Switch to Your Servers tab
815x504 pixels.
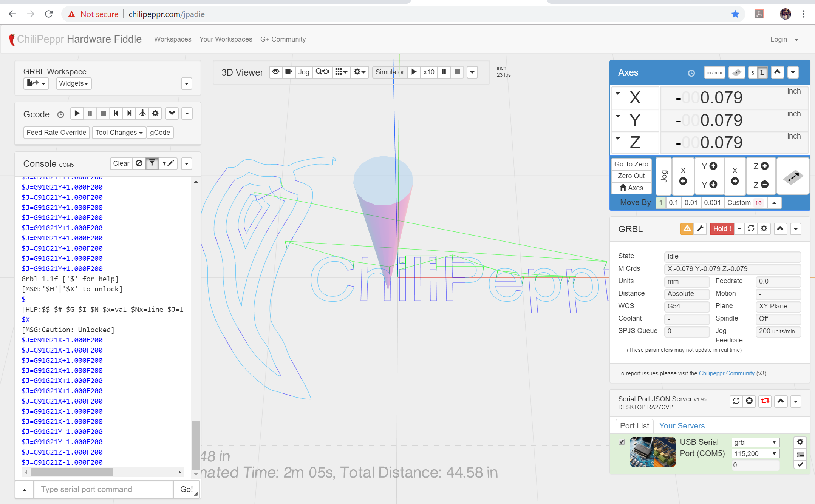click(x=682, y=426)
